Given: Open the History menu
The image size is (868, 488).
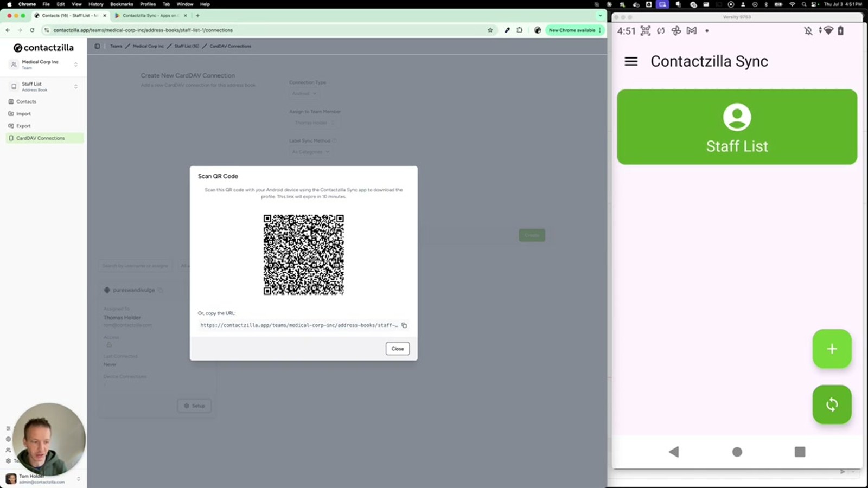Looking at the screenshot, I should pos(96,4).
